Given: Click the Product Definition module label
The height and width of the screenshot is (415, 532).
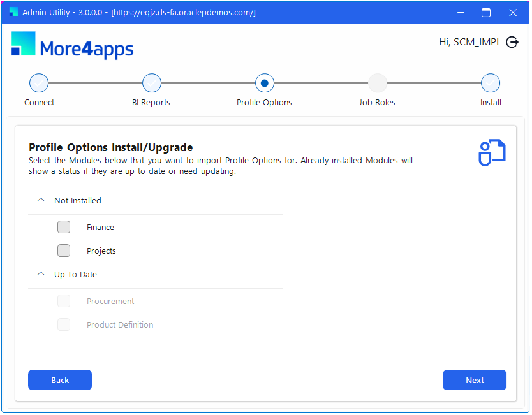Looking at the screenshot, I should pos(120,325).
